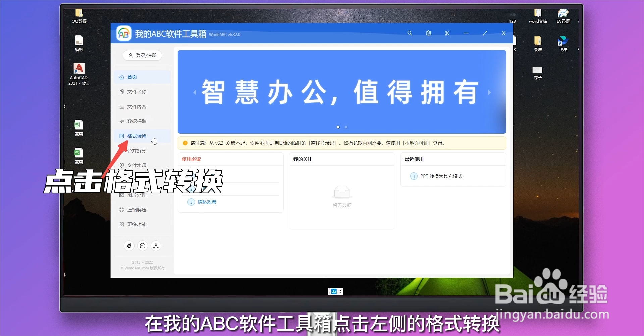Viewport: 644px width, 336px height.
Task: Click the 智慧办公 banner image
Action: tap(342, 92)
